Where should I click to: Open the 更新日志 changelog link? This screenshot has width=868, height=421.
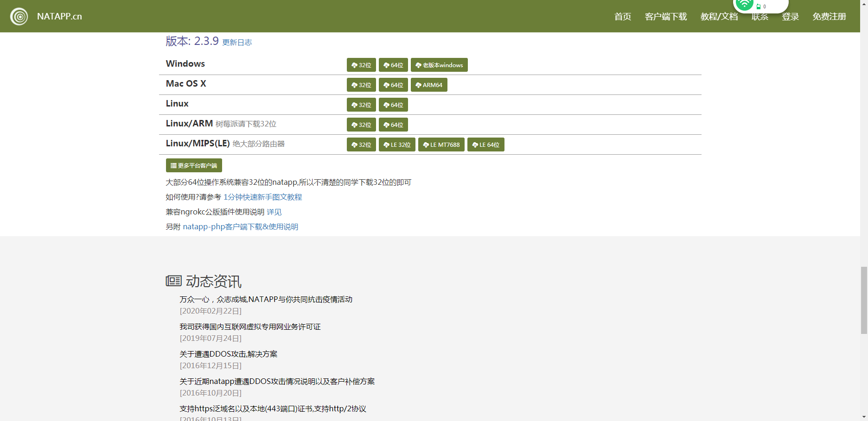coord(237,42)
